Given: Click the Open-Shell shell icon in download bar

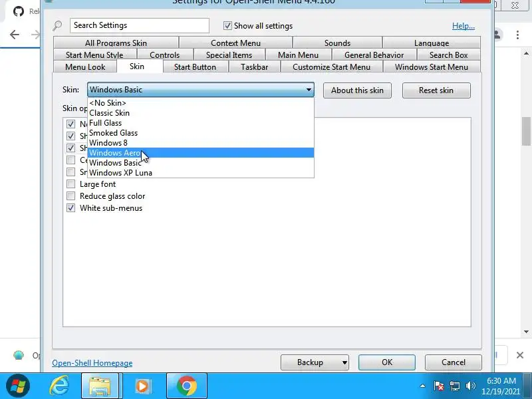Looking at the screenshot, I should (x=19, y=355).
